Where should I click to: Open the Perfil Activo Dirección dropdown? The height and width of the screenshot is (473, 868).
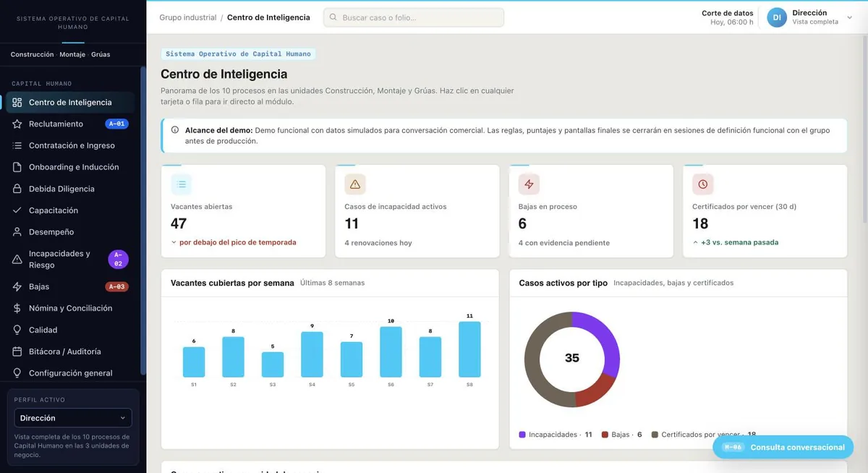[73, 418]
